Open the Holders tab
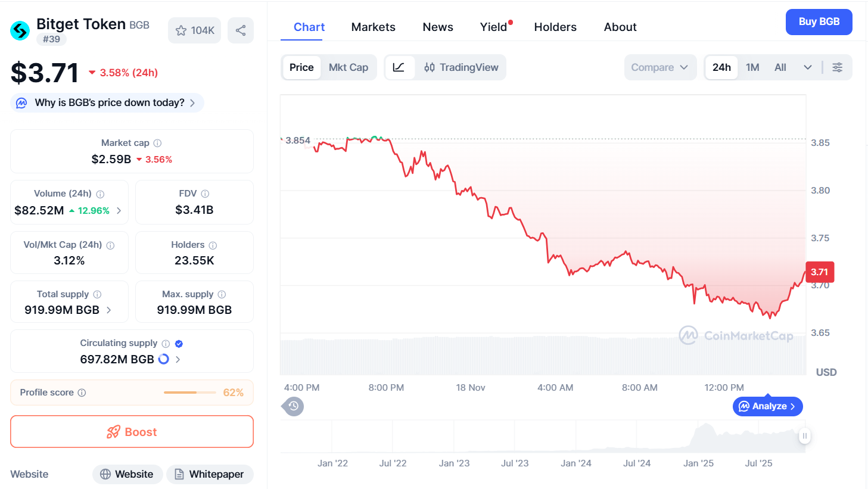The width and height of the screenshot is (868, 489). (555, 27)
